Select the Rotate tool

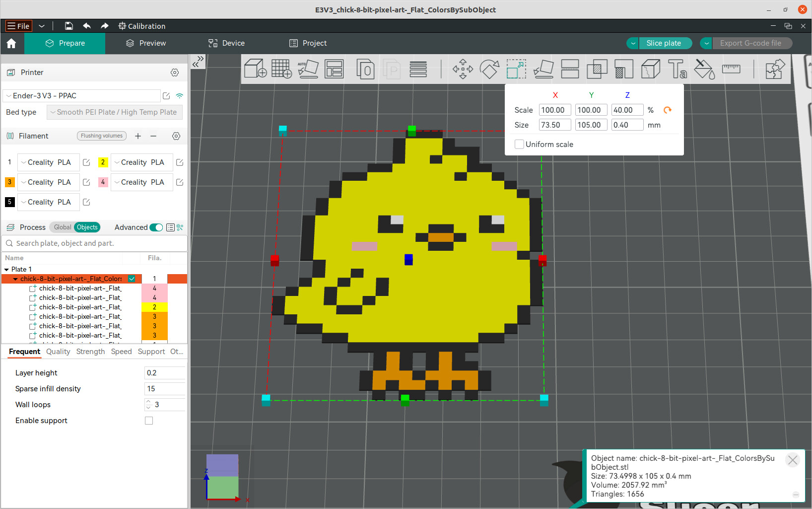pyautogui.click(x=489, y=69)
